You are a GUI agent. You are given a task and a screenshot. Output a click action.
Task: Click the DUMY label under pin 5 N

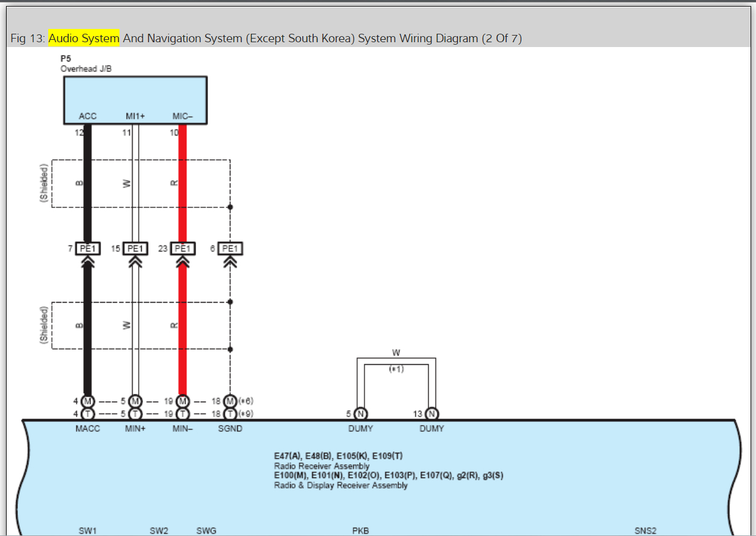[360, 429]
